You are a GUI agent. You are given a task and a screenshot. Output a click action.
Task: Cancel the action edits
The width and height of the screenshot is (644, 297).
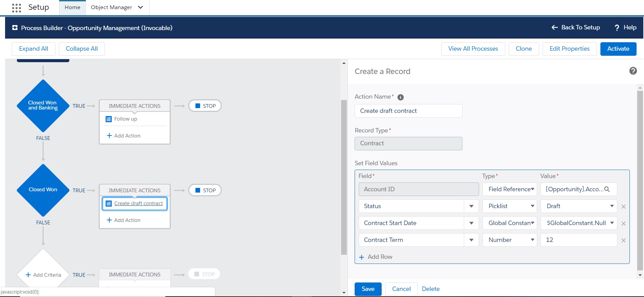[401, 289]
